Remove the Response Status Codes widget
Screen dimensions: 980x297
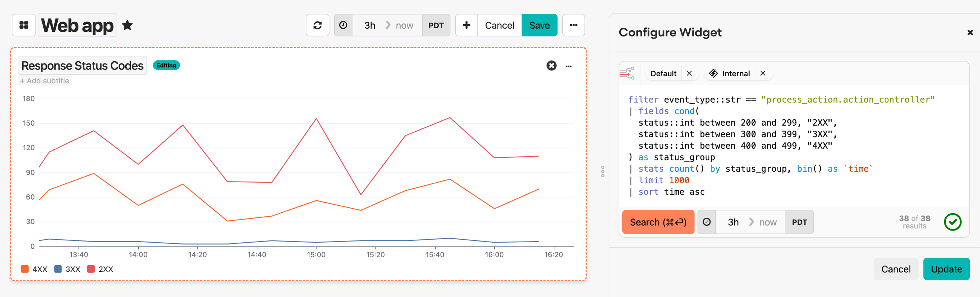click(x=551, y=66)
